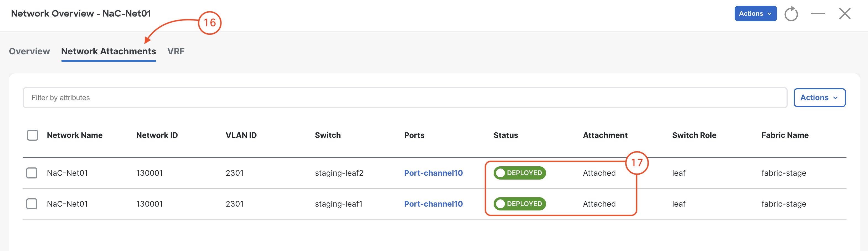Focus the Filter by attributes field
The image size is (868, 251).
405,98
